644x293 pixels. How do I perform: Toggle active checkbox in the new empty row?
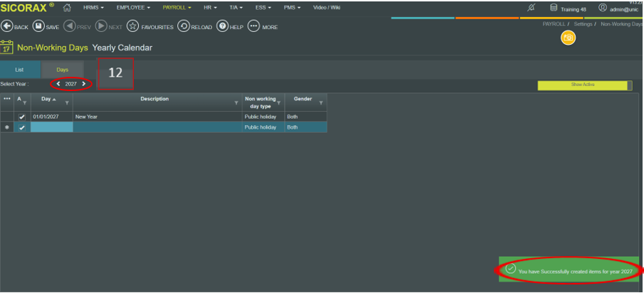(x=21, y=127)
